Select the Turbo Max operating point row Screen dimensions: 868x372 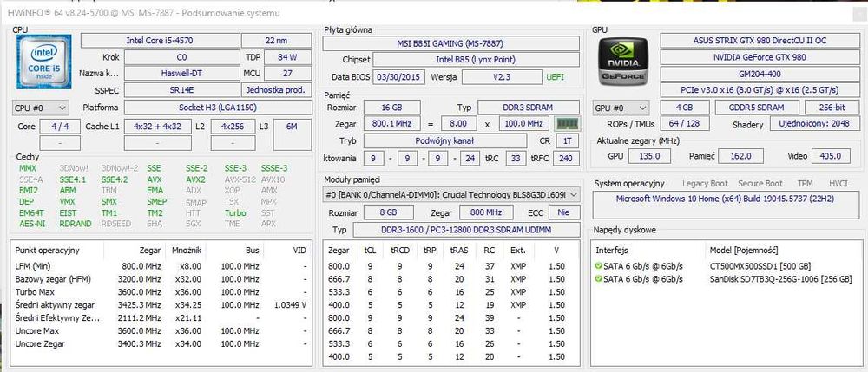click(161, 292)
